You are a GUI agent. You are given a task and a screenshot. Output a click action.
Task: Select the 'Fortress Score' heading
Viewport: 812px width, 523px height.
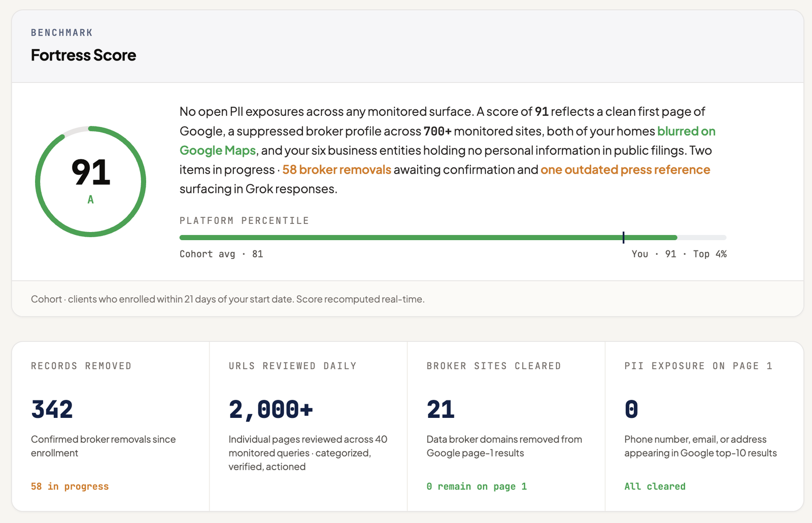coord(84,55)
